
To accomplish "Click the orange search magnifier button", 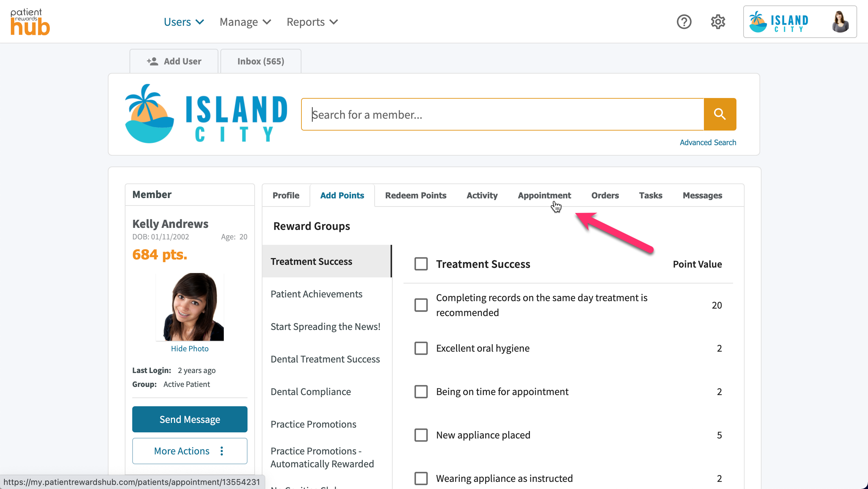I will [x=720, y=114].
